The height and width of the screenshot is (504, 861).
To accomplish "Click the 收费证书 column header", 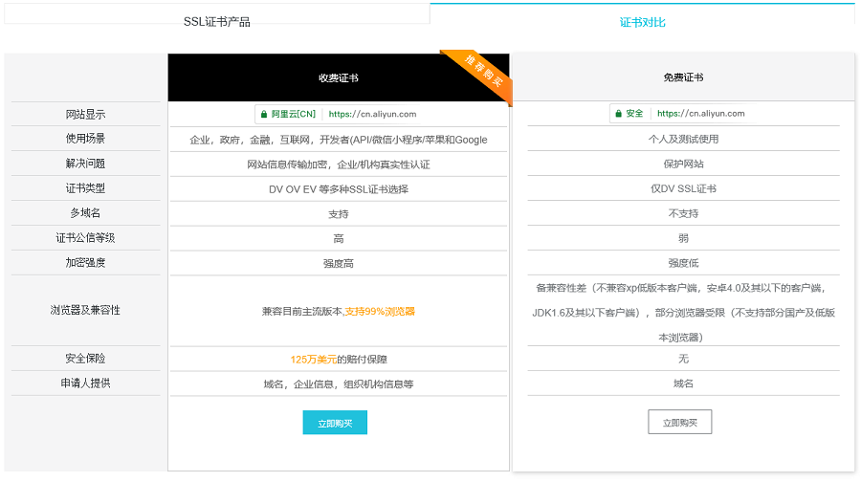I will tap(339, 78).
